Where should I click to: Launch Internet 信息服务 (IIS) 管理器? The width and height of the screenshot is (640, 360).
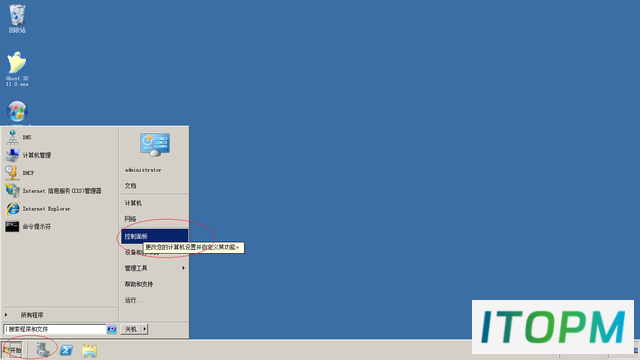(60, 191)
